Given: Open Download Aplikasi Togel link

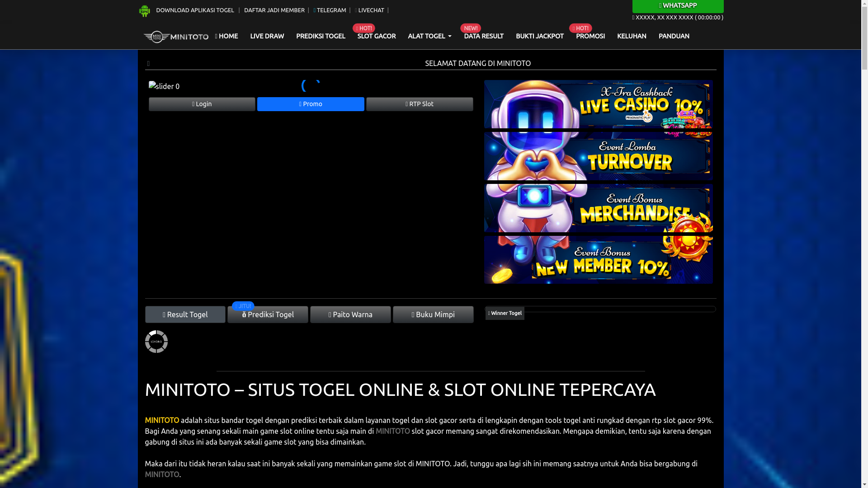Looking at the screenshot, I should point(195,10).
